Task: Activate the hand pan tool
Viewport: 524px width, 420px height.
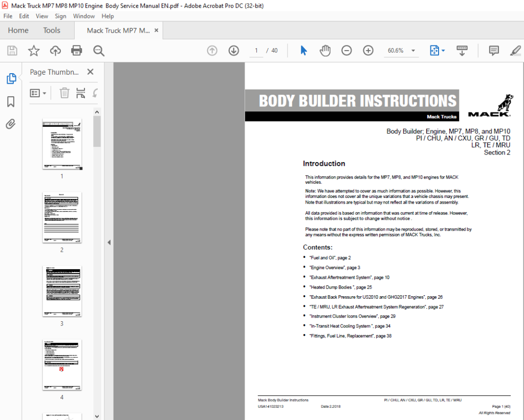Action: (x=325, y=51)
